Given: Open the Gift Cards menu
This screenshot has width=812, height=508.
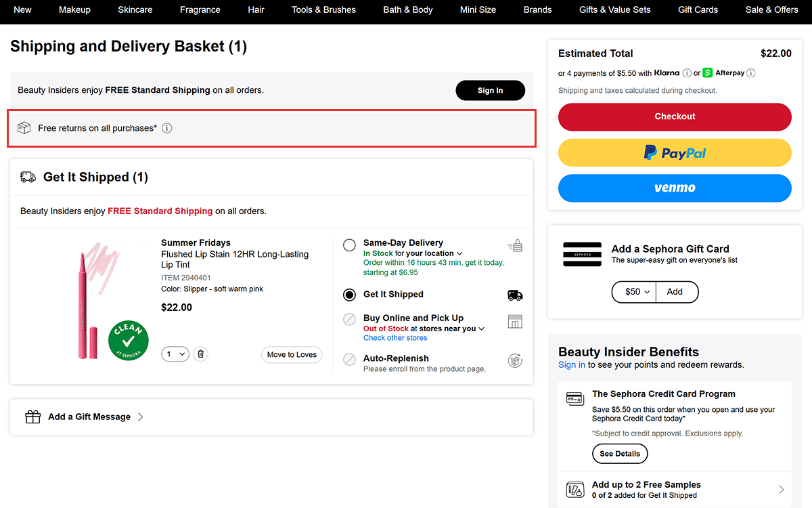Looking at the screenshot, I should [x=698, y=9].
